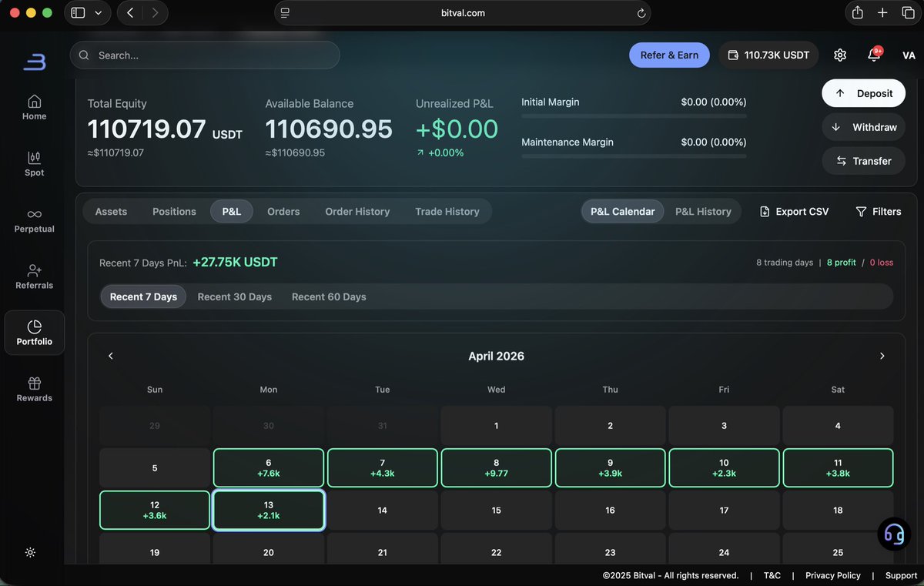Select April 12 with +3.6k profit

[155, 510]
